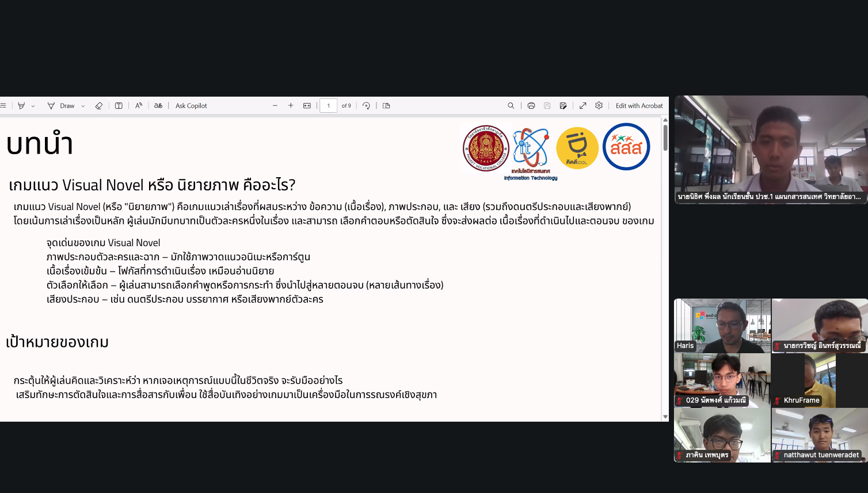Switch the Page view layout
This screenshot has height=493, width=868.
point(386,106)
